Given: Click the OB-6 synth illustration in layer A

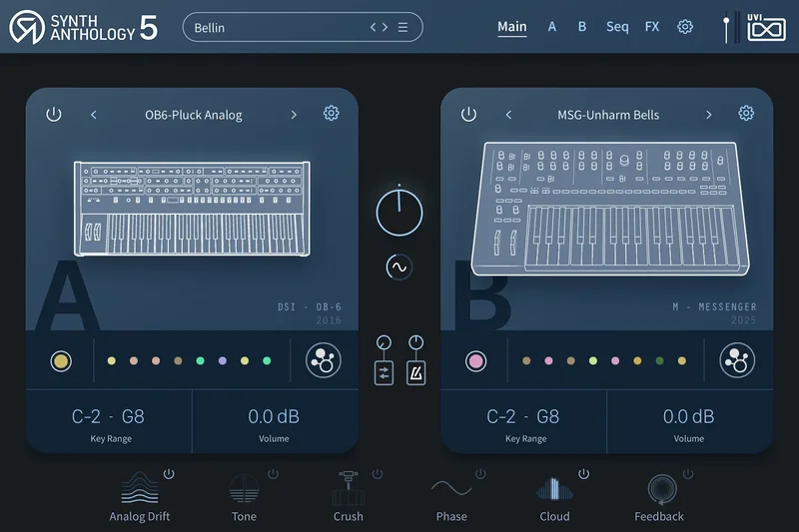Looking at the screenshot, I should [192, 209].
